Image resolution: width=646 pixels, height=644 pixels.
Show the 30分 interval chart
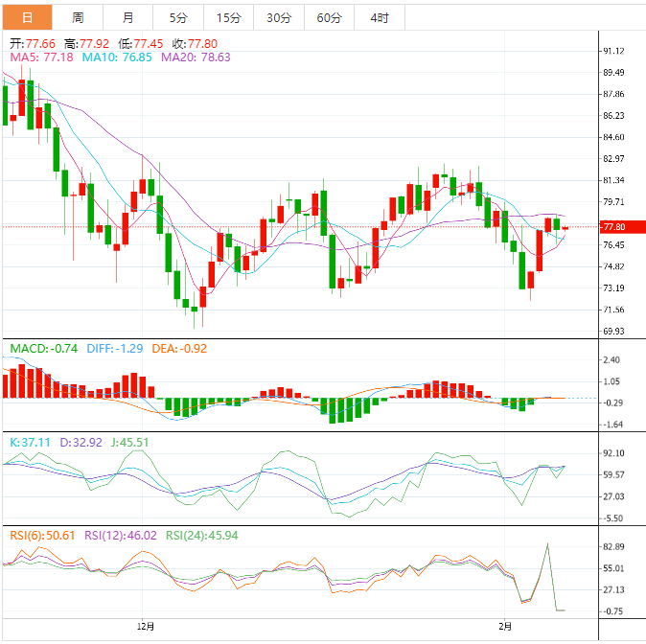[279, 17]
